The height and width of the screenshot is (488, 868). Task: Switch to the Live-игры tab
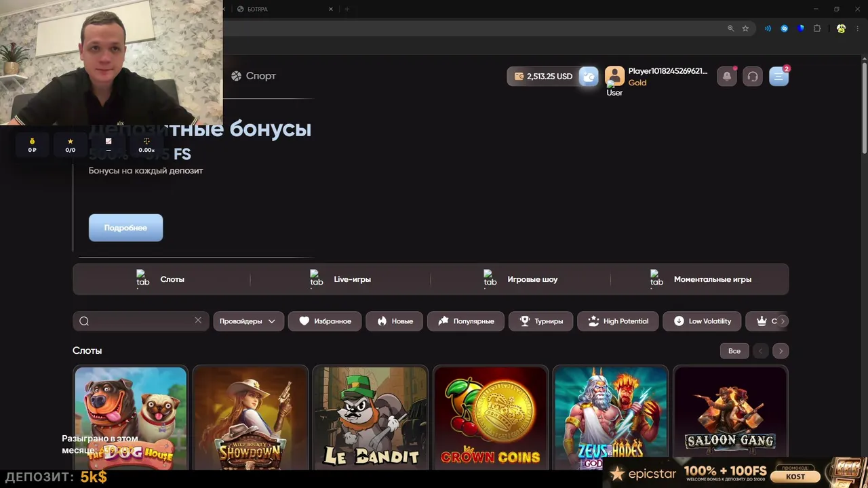(x=340, y=279)
